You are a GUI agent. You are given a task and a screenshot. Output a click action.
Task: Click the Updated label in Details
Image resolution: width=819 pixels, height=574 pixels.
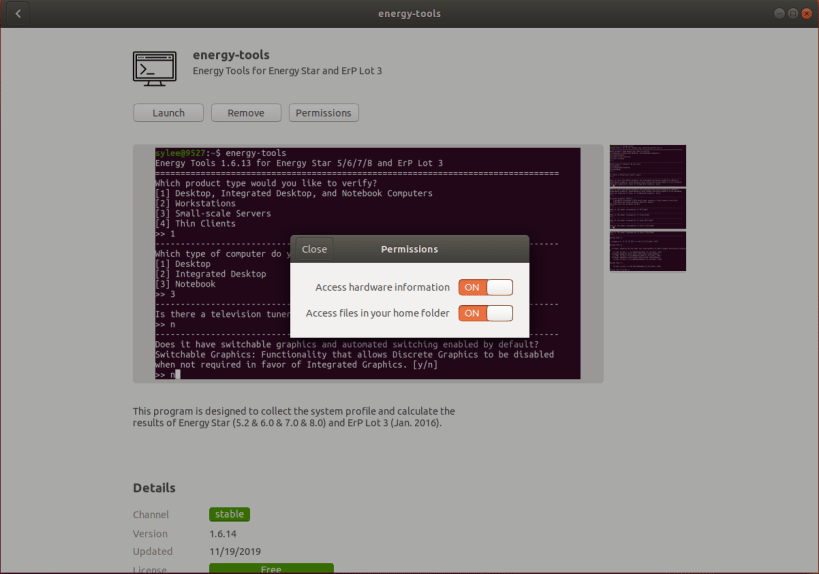point(153,552)
